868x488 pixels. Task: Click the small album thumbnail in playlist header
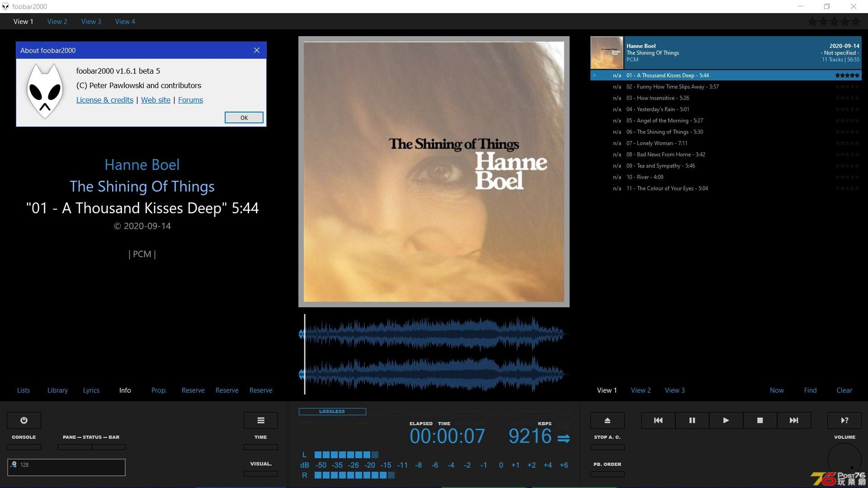(x=607, y=53)
